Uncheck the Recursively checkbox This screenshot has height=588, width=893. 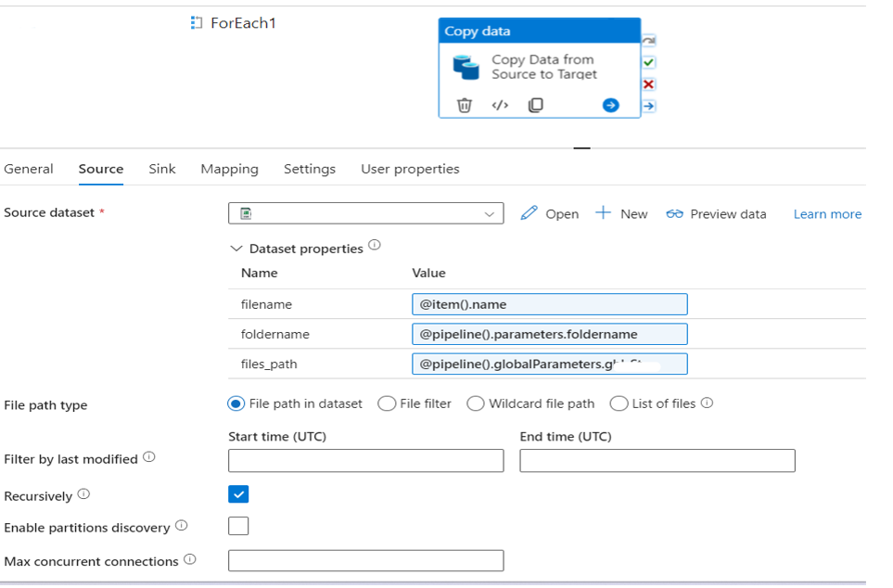point(238,494)
